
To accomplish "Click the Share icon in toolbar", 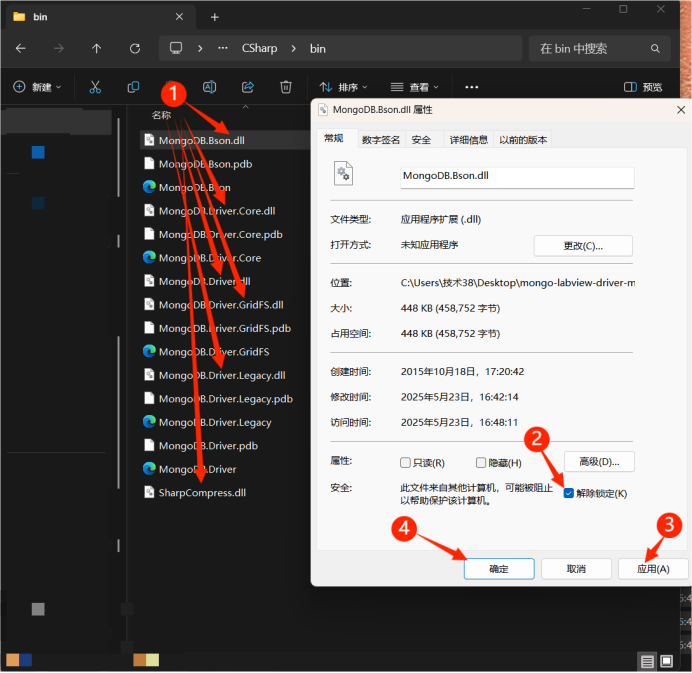I will pyautogui.click(x=248, y=87).
